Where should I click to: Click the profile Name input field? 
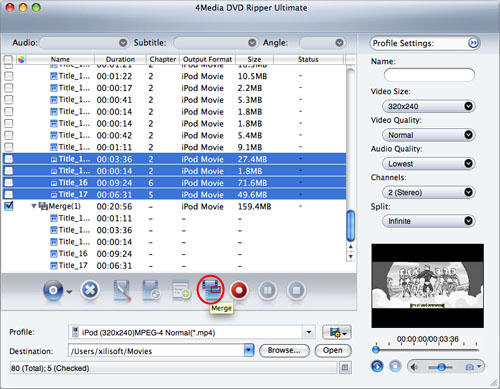429,74
